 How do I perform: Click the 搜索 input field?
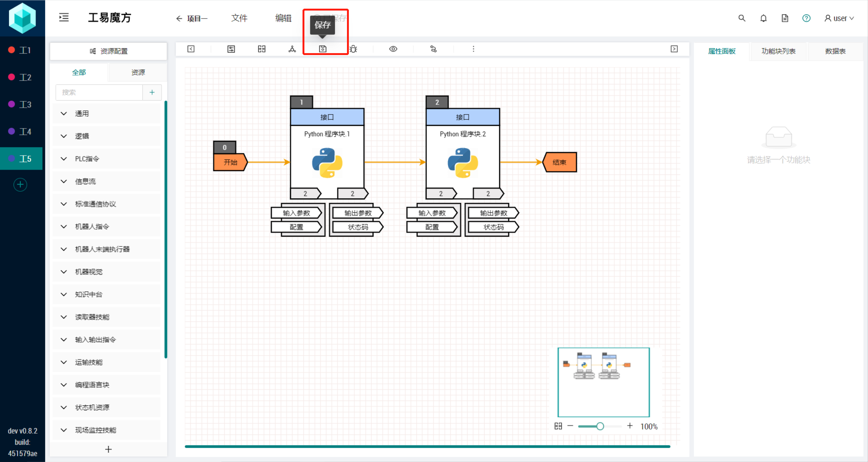(99, 92)
